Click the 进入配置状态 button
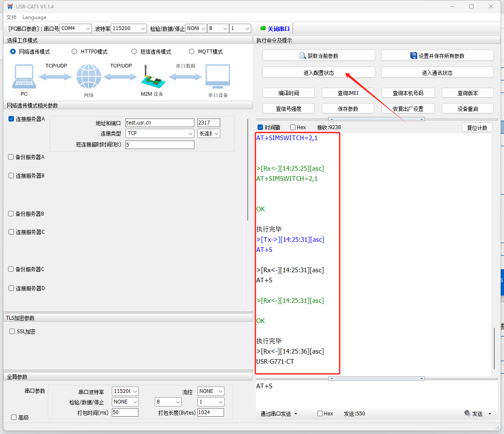Image resolution: width=504 pixels, height=434 pixels. [x=318, y=73]
